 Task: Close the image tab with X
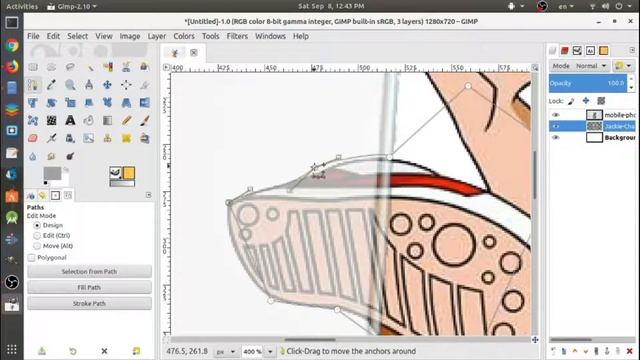(x=194, y=53)
